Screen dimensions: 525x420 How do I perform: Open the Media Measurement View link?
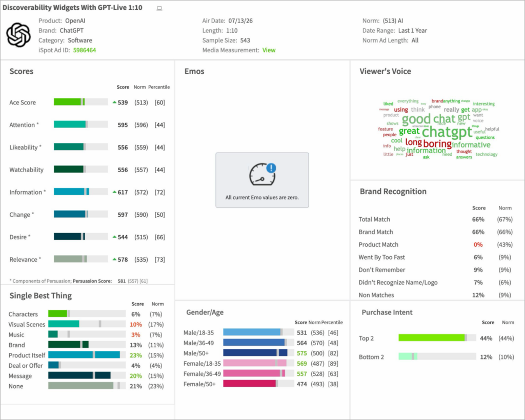click(269, 50)
